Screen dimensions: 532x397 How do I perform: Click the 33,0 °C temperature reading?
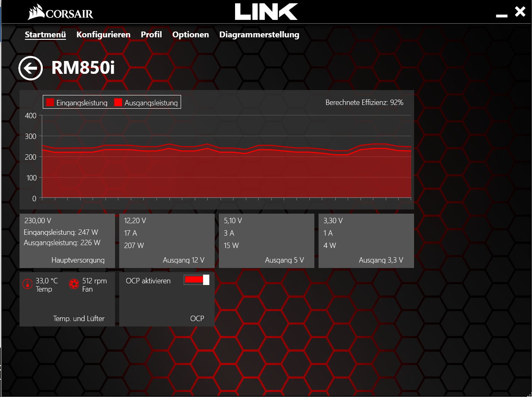point(47,281)
